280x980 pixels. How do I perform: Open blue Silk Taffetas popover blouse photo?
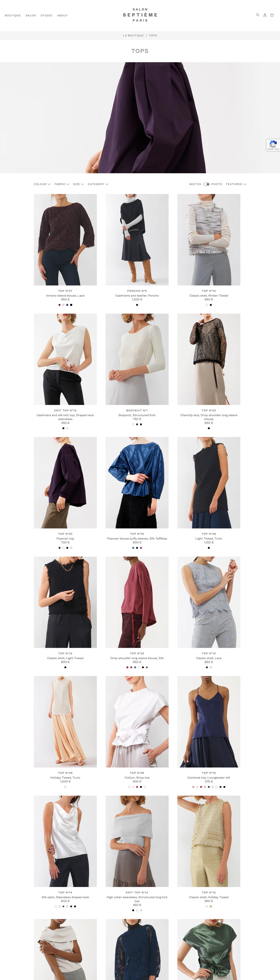click(137, 482)
